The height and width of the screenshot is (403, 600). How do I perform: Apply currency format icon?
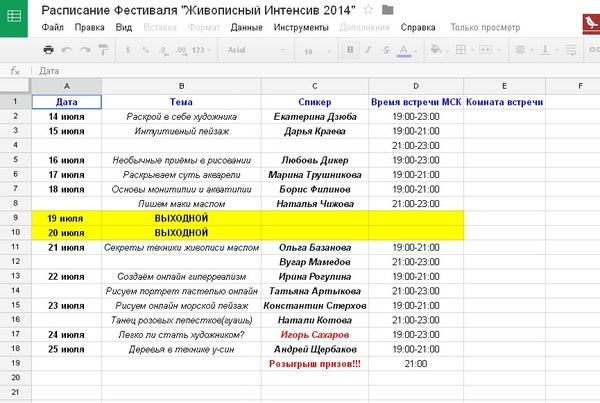click(128, 50)
